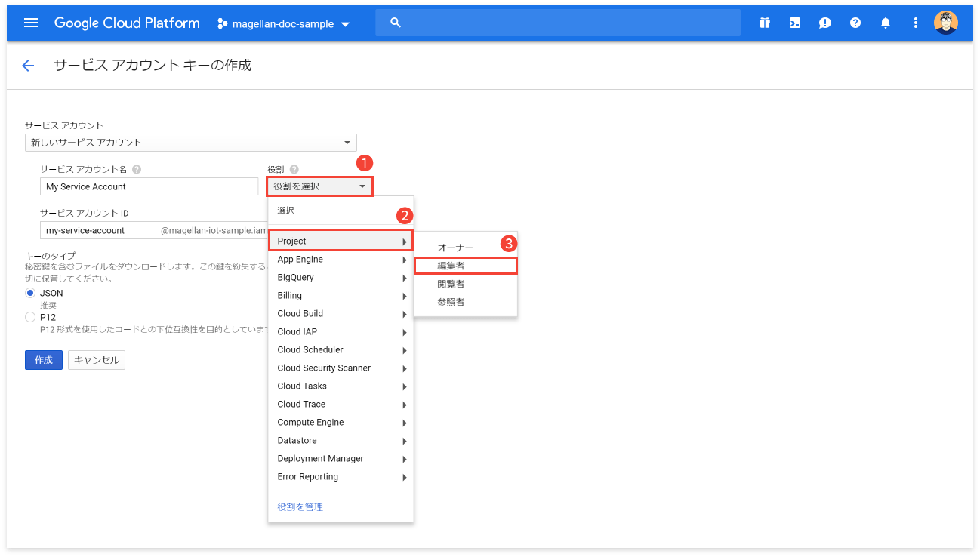Open the user avatar account menu

click(x=946, y=23)
